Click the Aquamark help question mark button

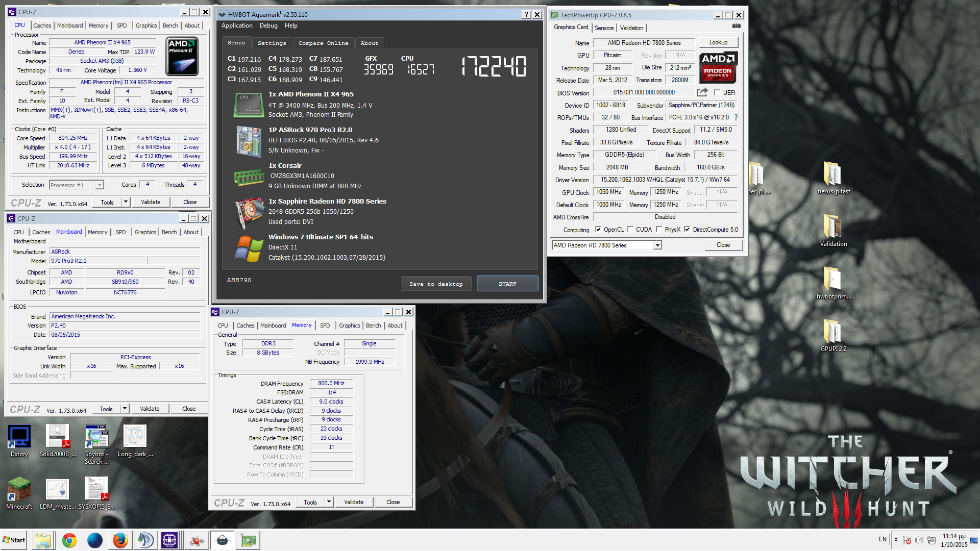(x=526, y=15)
